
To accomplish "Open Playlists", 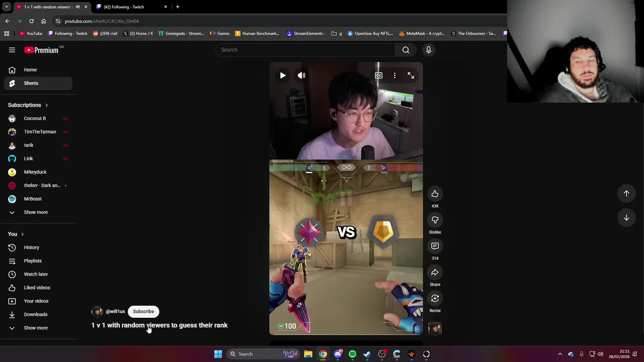I will 38,261.
